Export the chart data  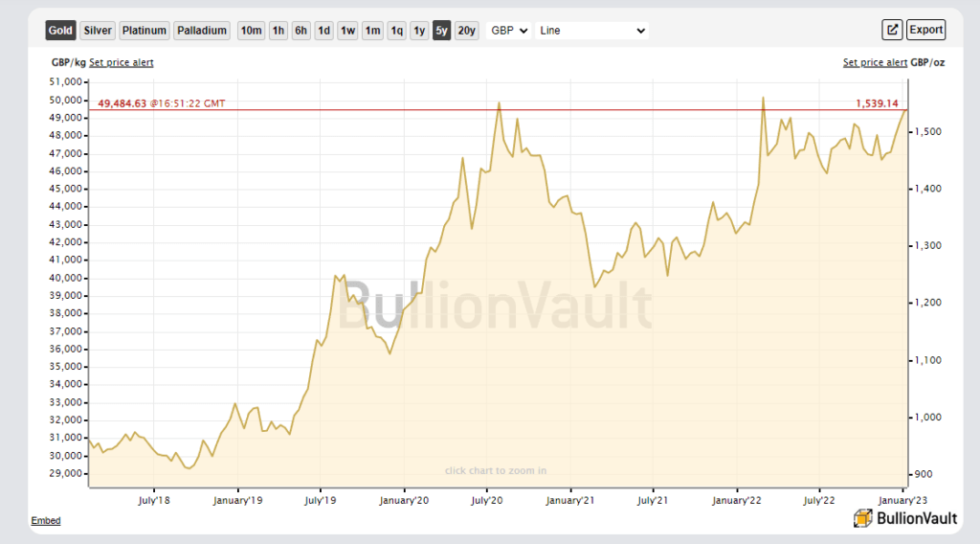pyautogui.click(x=926, y=30)
